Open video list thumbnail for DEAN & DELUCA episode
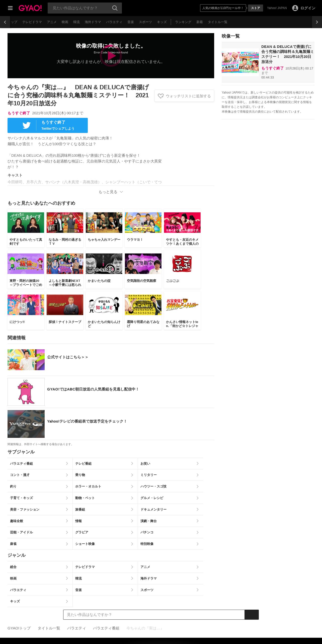 click(240, 62)
